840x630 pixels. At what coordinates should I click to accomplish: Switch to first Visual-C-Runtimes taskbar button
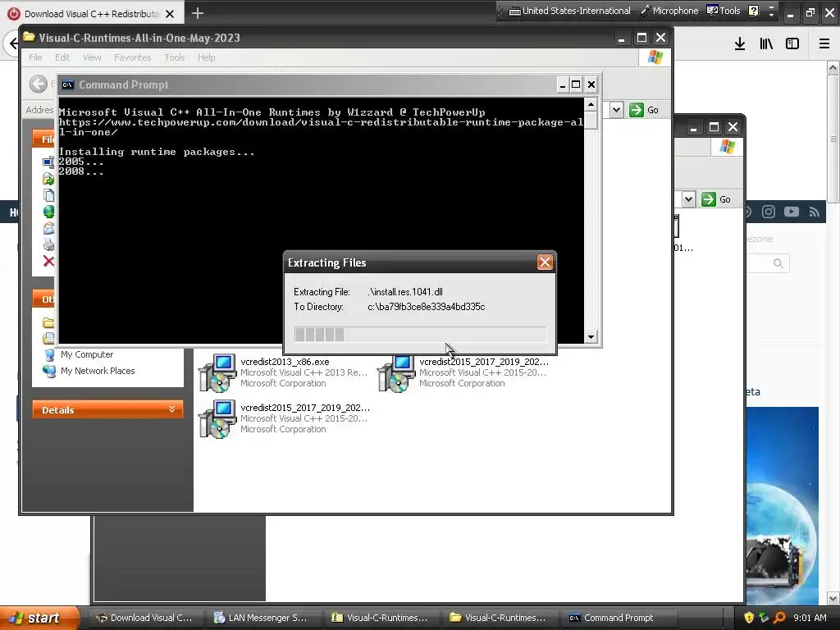pyautogui.click(x=381, y=618)
